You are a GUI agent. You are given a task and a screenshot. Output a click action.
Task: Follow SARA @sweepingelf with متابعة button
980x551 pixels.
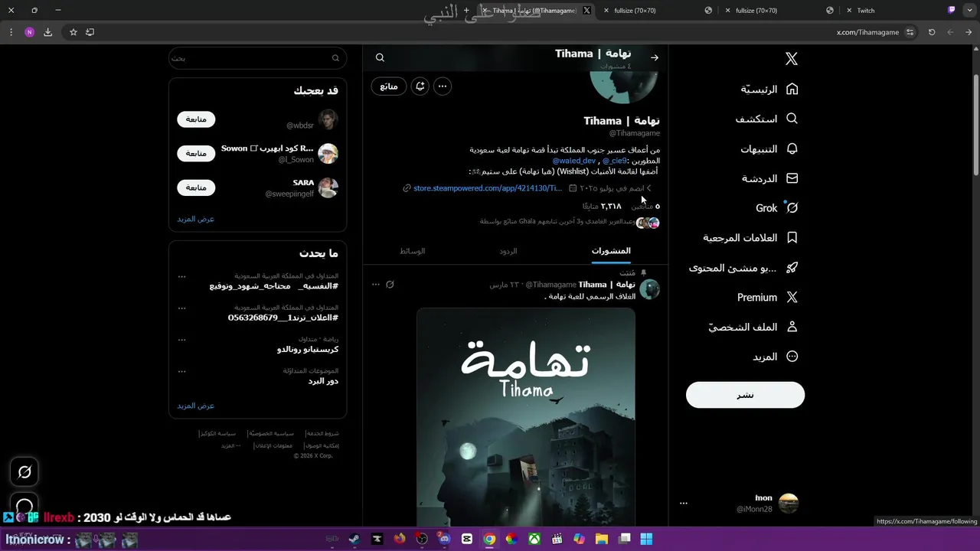coord(196,187)
